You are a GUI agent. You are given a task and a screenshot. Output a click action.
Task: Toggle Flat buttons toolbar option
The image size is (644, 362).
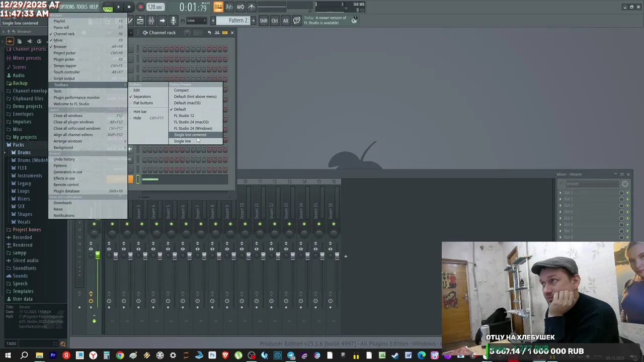(x=148, y=103)
